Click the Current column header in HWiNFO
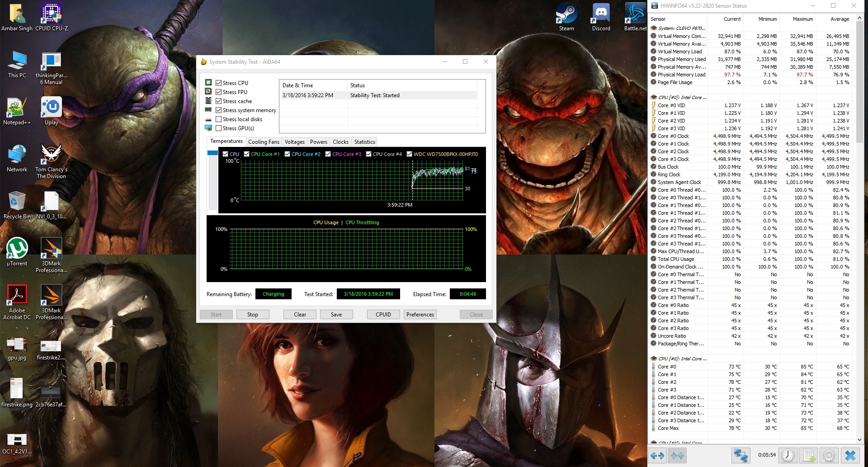 coord(725,19)
